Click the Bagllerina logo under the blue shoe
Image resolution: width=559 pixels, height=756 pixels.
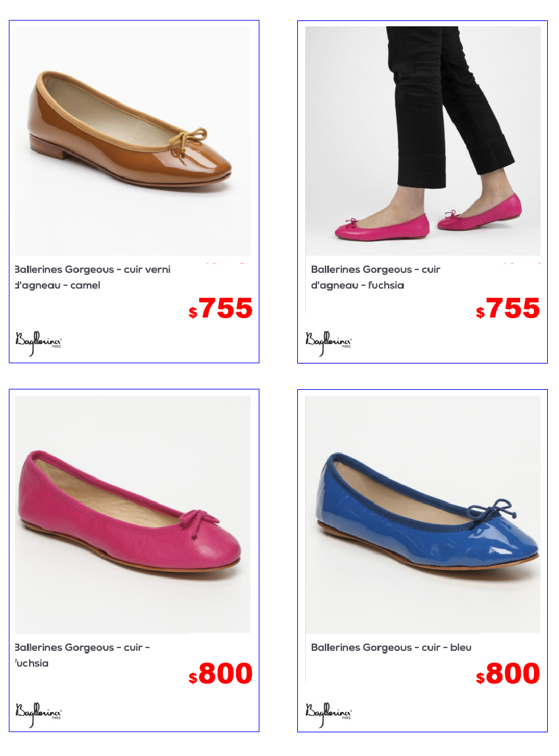click(x=328, y=715)
